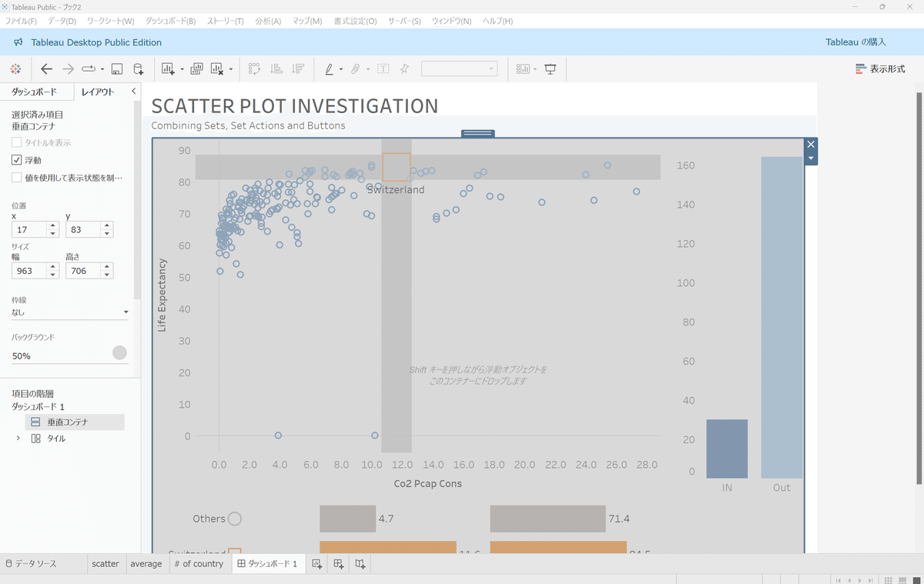Click the new story icon in tab bar

[x=360, y=564]
